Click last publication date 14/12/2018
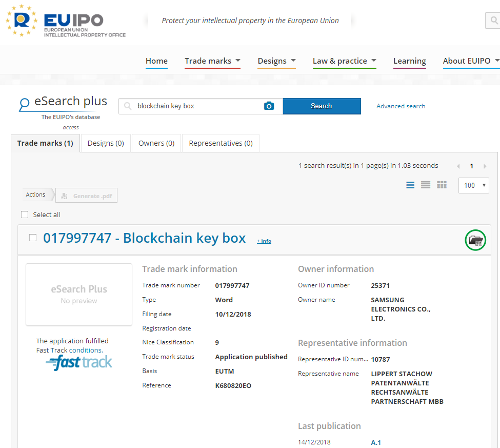 click(x=314, y=442)
